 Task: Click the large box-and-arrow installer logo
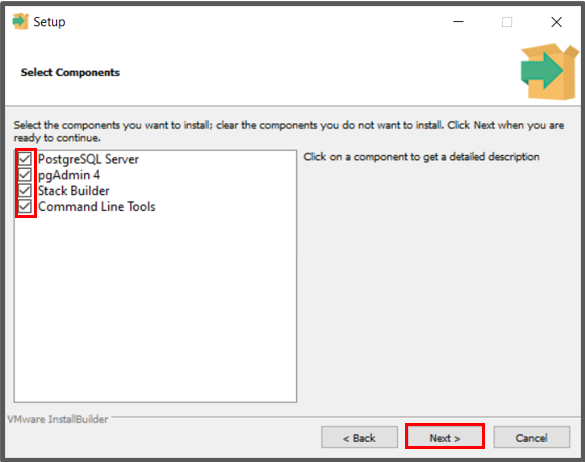(550, 71)
